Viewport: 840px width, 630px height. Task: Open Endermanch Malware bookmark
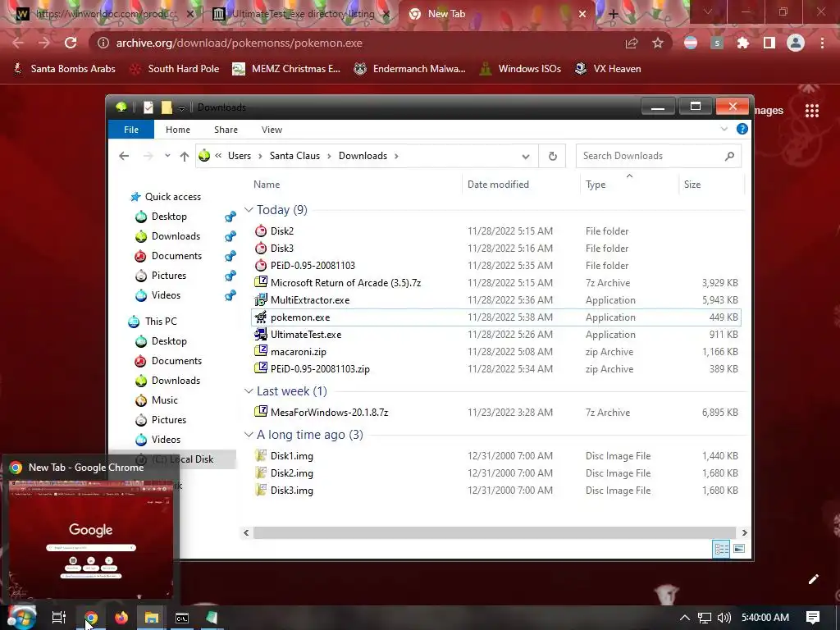(x=410, y=69)
